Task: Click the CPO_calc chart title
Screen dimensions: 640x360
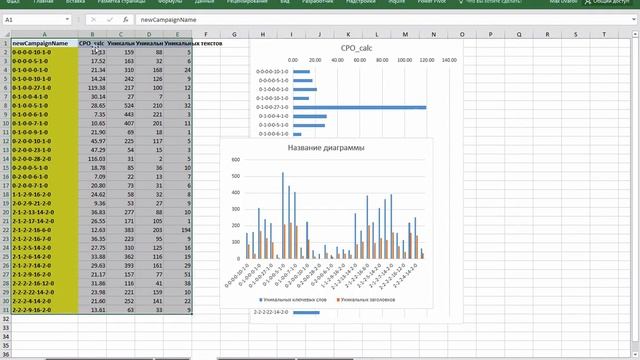Action: [356, 48]
